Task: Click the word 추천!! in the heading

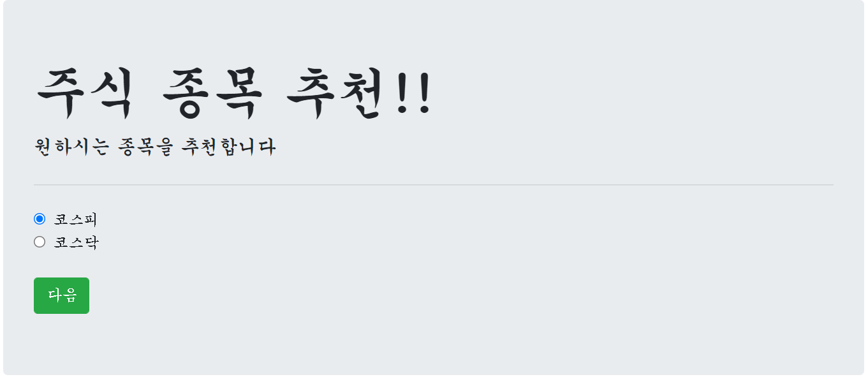Action: click(x=359, y=92)
